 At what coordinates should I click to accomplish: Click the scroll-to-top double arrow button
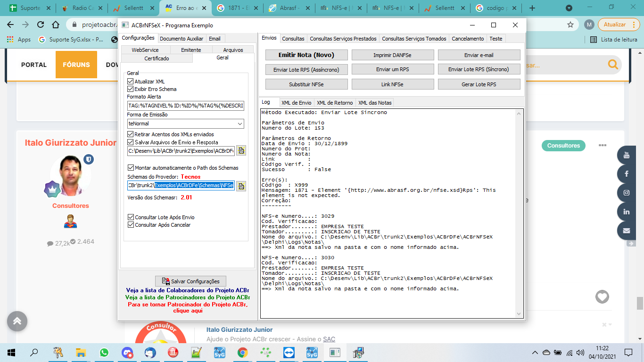coord(17,321)
